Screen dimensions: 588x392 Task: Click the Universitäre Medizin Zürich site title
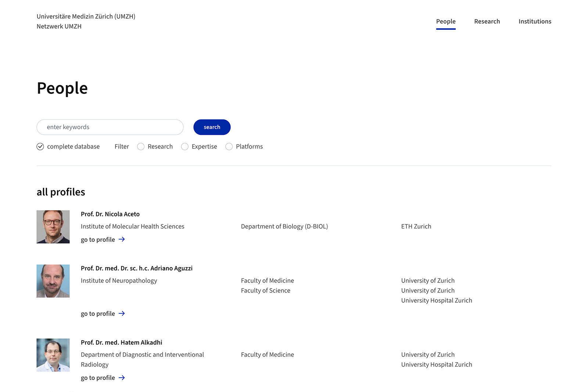(x=86, y=17)
